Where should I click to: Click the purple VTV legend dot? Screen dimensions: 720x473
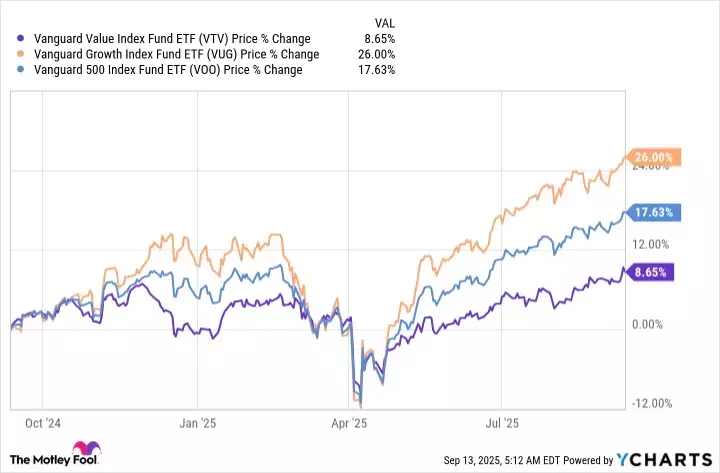[12, 39]
